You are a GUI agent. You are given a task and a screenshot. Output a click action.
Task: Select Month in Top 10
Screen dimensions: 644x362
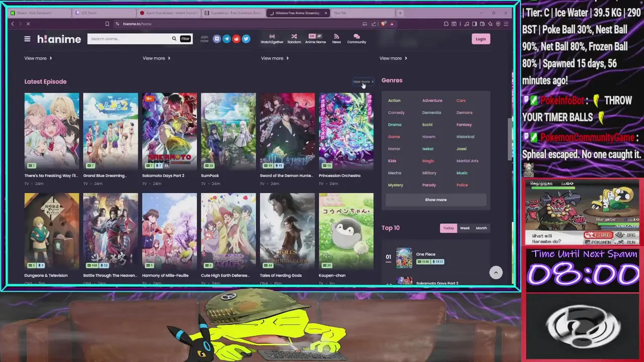(x=481, y=228)
